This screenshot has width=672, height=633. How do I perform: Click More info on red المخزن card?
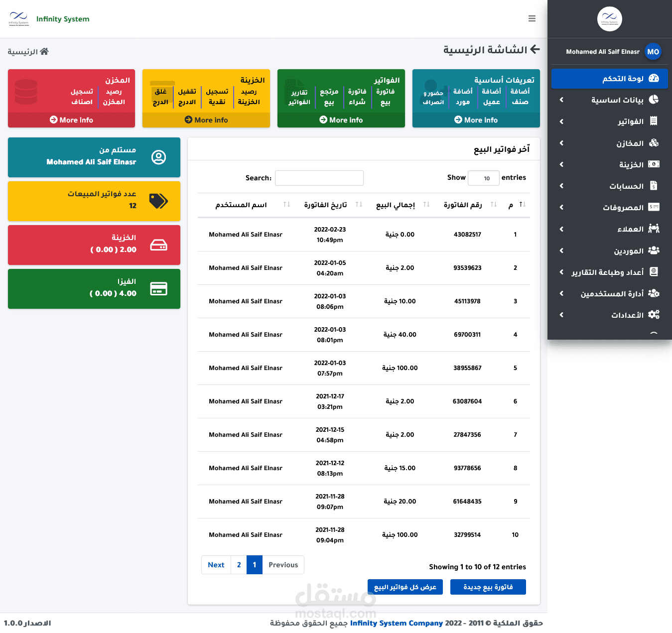coord(71,120)
